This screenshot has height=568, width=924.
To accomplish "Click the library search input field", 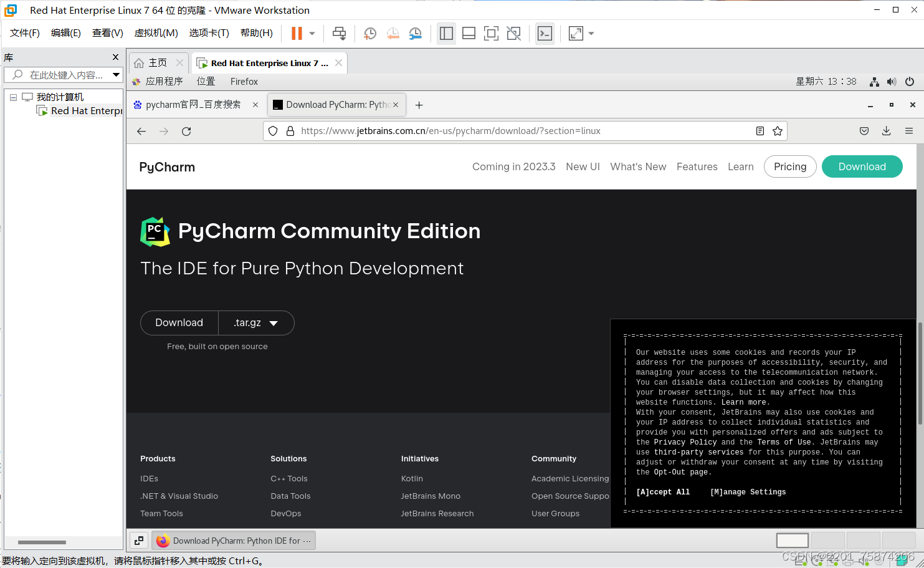I will click(x=62, y=74).
